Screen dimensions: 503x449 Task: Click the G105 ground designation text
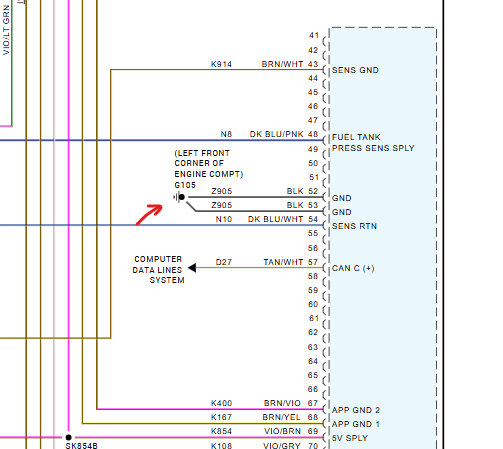coord(185,185)
